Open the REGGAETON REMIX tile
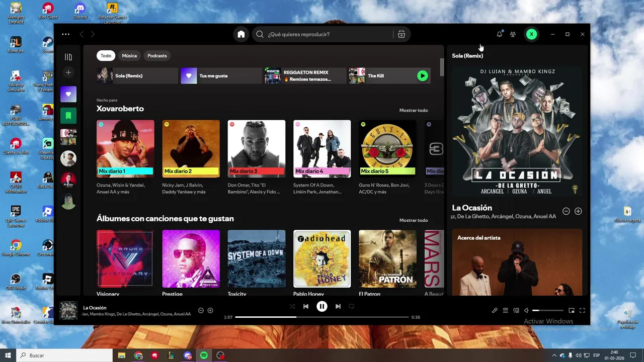644x362 pixels. (x=305, y=76)
